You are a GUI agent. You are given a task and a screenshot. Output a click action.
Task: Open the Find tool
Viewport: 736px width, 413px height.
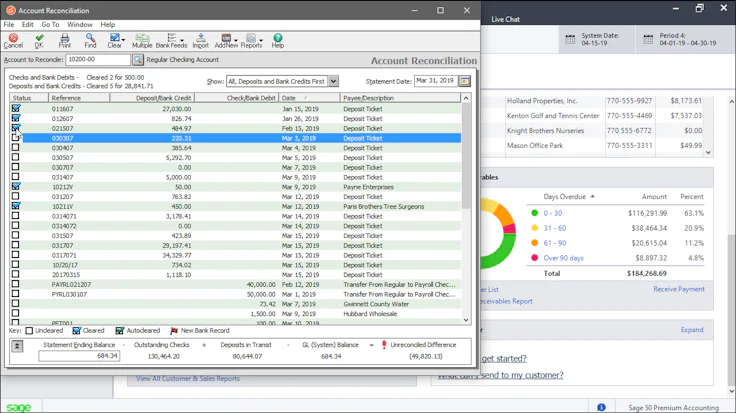[x=90, y=41]
